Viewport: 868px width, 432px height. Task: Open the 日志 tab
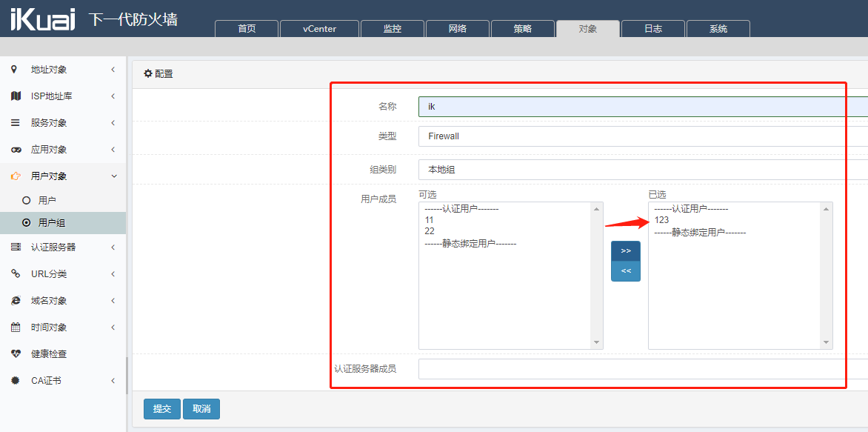(x=653, y=29)
